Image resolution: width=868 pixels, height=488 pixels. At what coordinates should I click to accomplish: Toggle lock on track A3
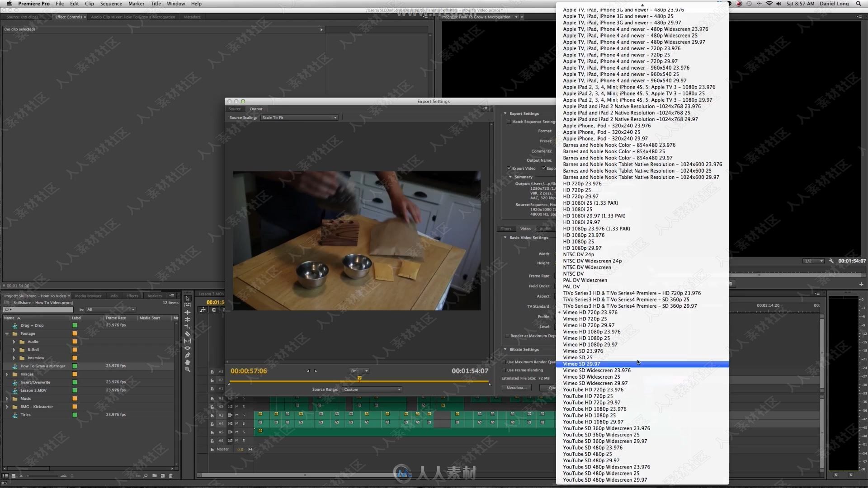click(x=212, y=415)
